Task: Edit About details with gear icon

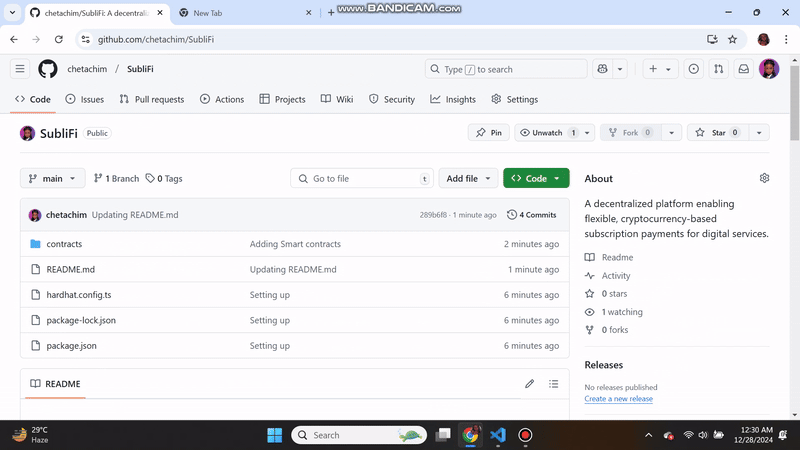Action: click(x=764, y=178)
